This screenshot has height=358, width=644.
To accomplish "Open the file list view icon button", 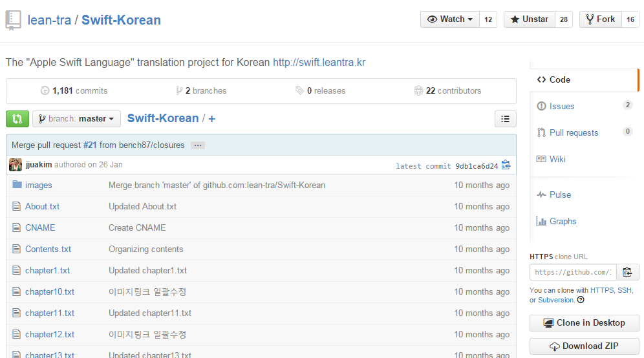I will pyautogui.click(x=505, y=119).
